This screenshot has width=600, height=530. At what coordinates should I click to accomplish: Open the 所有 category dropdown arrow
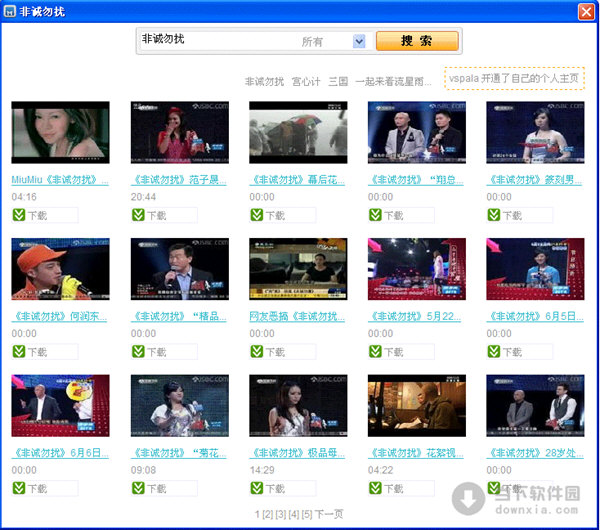[359, 42]
